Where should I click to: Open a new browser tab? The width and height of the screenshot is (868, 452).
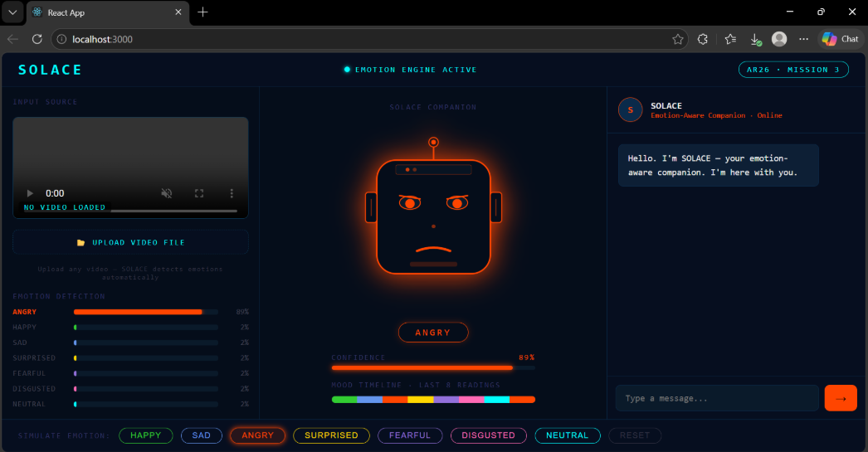click(202, 12)
